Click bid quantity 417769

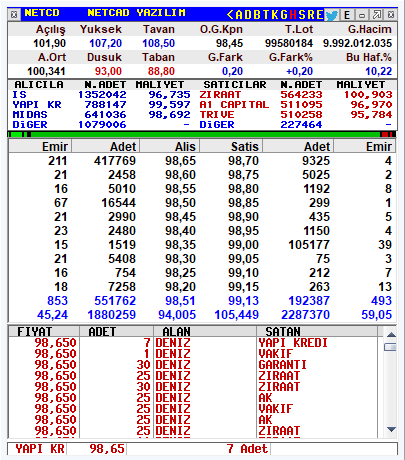tap(115, 161)
